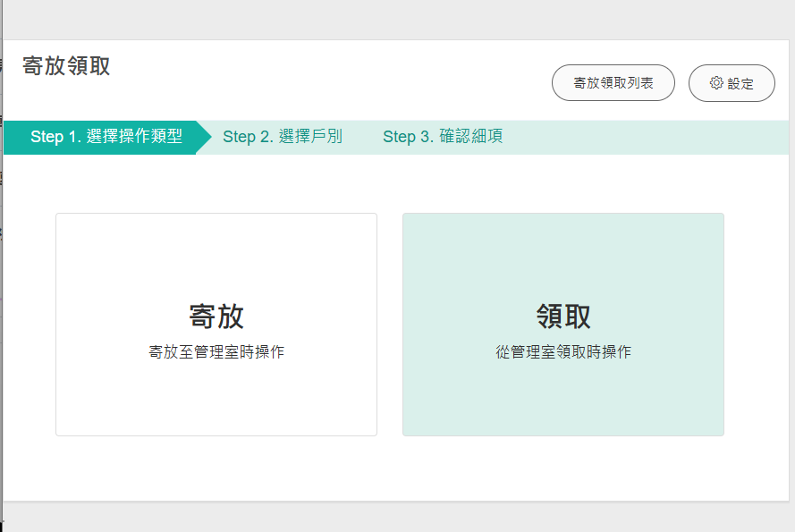This screenshot has width=795, height=532.
Task: Click the white gap between the two cards
Action: pyautogui.click(x=389, y=324)
